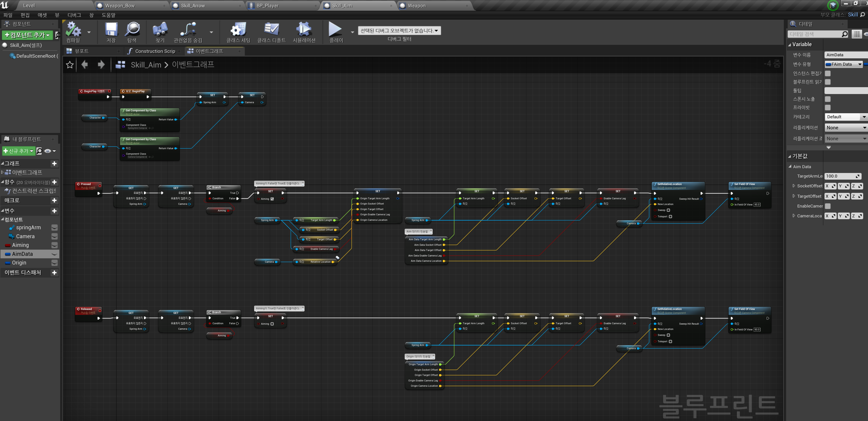Click the favorite star icon in graph header

coord(70,65)
